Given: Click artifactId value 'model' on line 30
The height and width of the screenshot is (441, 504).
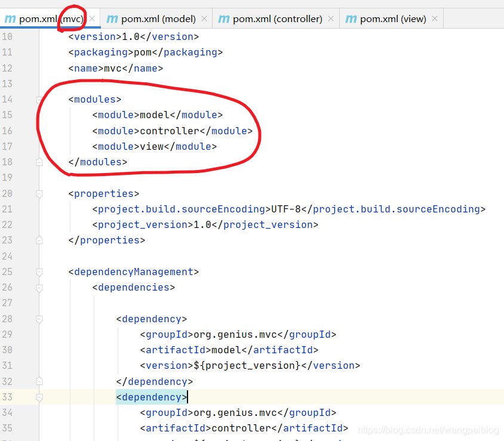Looking at the screenshot, I should coord(226,350).
